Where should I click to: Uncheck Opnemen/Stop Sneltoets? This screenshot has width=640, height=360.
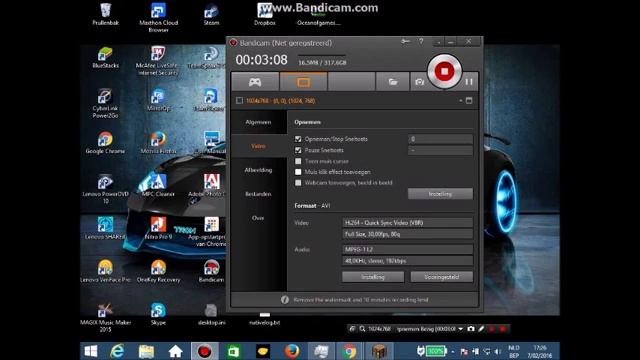(298, 139)
